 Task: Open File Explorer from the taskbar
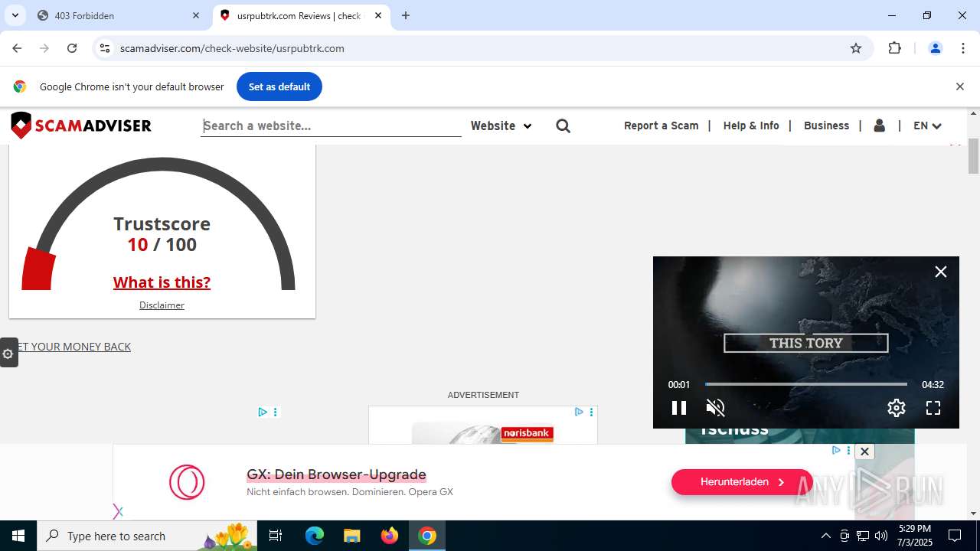click(x=351, y=536)
